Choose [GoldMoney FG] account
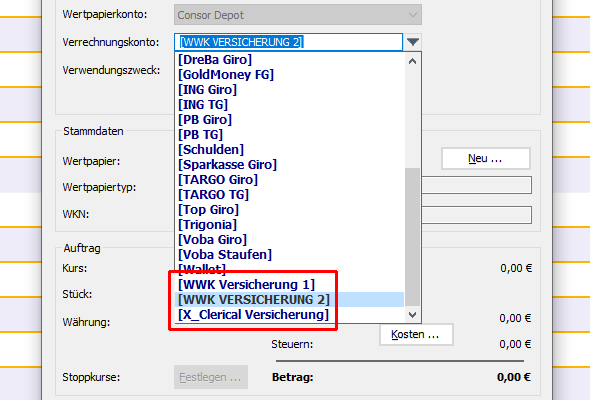 (289, 75)
